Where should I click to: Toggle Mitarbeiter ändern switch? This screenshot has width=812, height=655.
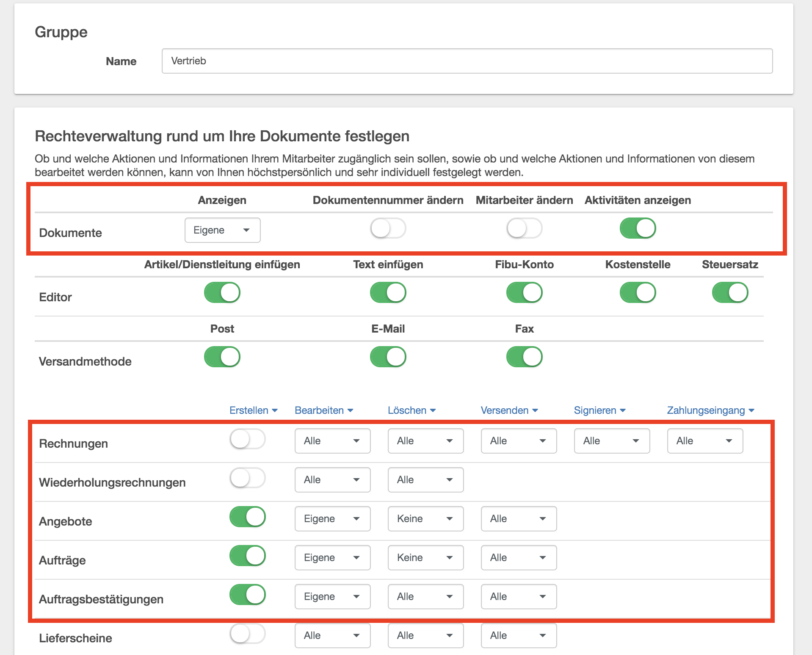pyautogui.click(x=524, y=228)
